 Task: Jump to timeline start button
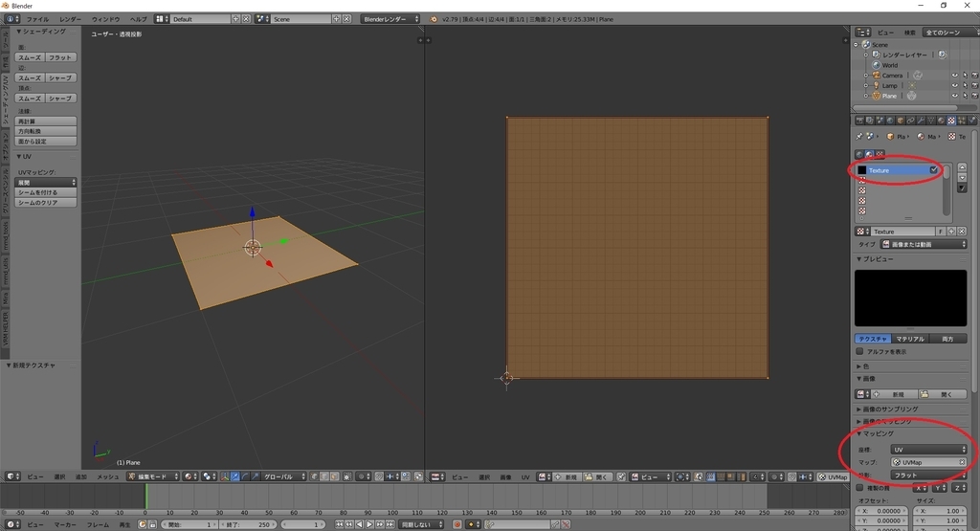[340, 524]
